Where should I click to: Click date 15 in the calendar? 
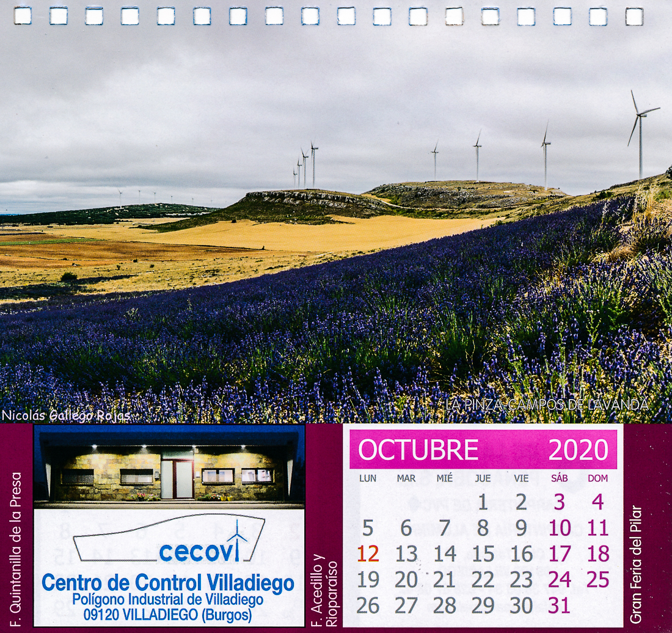tap(483, 554)
